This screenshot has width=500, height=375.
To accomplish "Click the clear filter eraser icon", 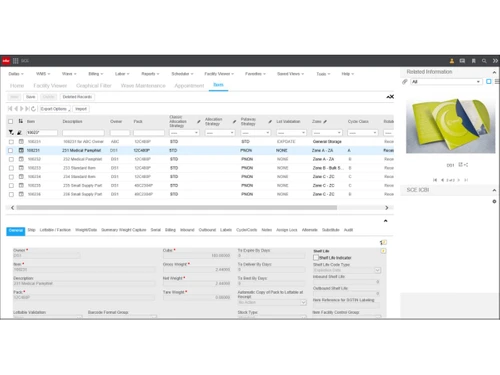I will pyautogui.click(x=20, y=133).
